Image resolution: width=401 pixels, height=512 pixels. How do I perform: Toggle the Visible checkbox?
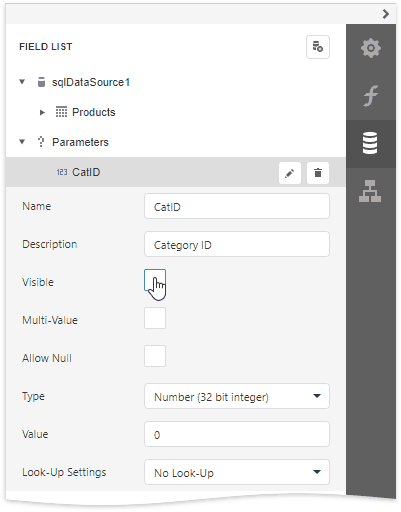point(155,280)
